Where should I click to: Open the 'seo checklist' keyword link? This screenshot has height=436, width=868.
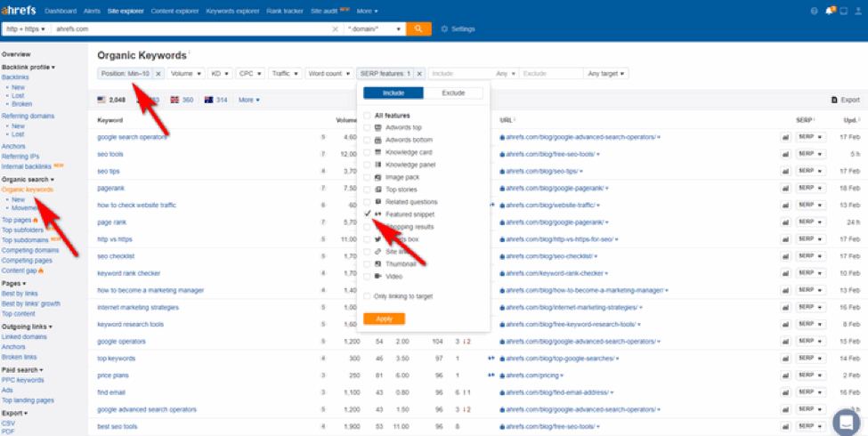(x=117, y=256)
